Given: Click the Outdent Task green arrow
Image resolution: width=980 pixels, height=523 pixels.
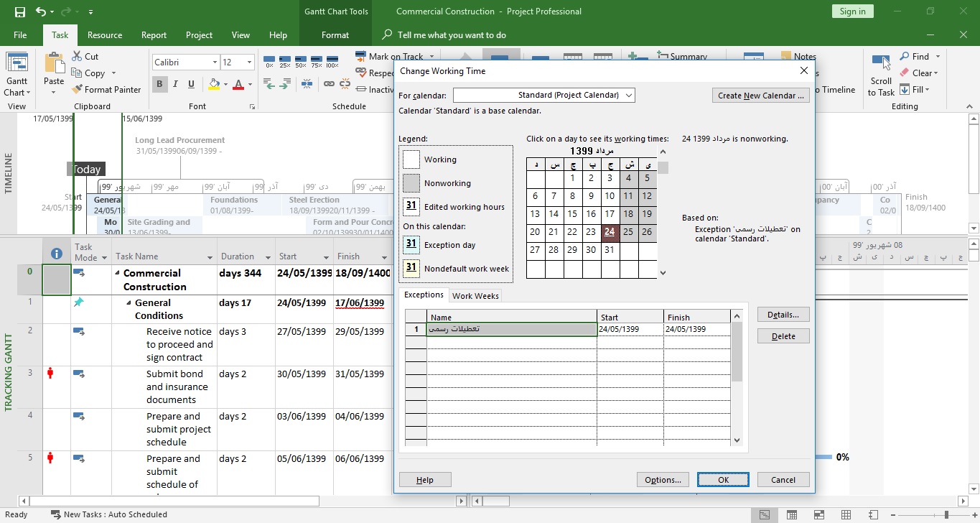Looking at the screenshot, I should (x=269, y=84).
